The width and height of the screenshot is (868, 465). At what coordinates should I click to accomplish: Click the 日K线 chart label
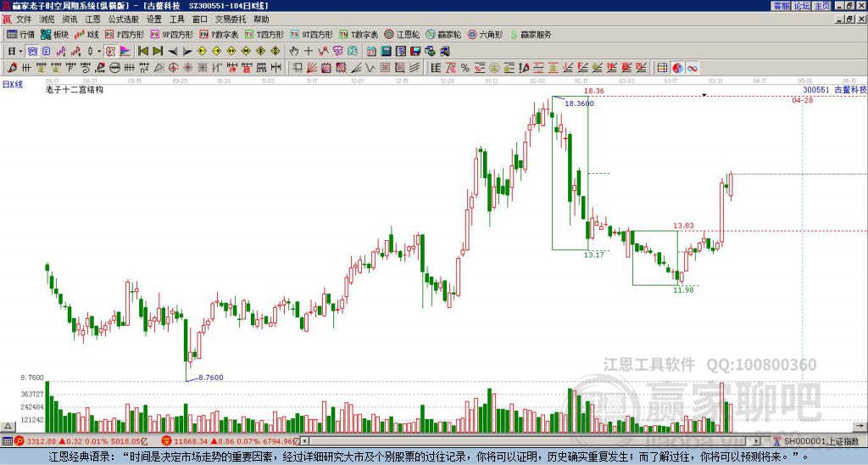pos(13,85)
